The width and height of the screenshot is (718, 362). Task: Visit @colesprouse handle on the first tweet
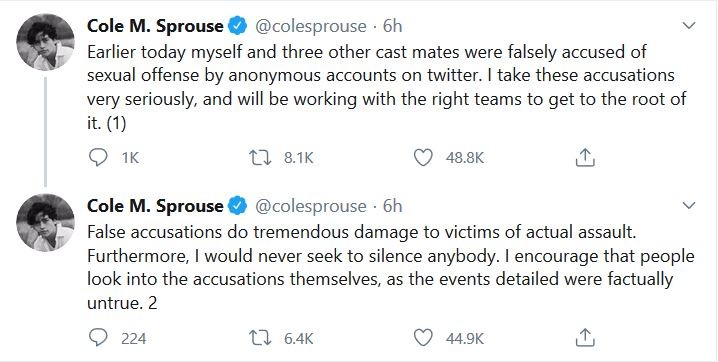tap(310, 27)
